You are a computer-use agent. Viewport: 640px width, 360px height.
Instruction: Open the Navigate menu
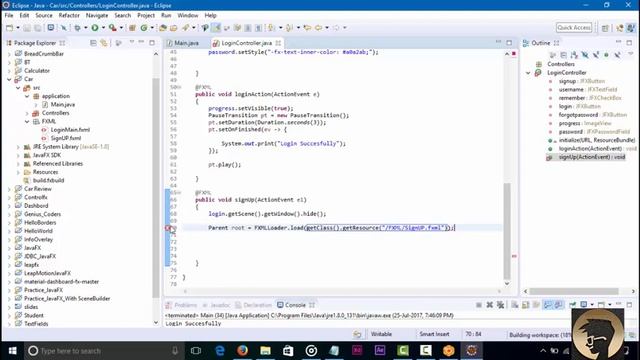tap(97, 15)
